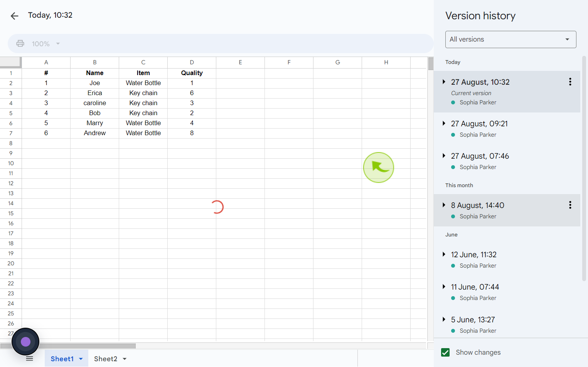
Task: Expand the 27 August, 10:32 version
Action: pos(444,82)
